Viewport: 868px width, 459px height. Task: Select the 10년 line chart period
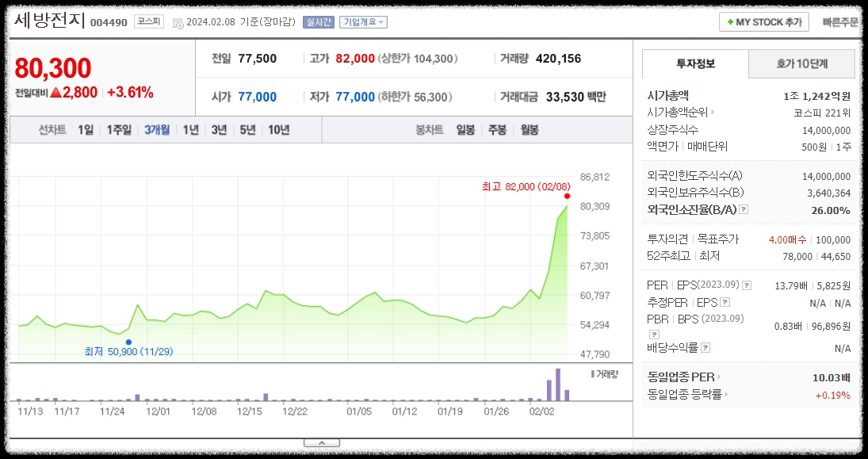[279, 130]
